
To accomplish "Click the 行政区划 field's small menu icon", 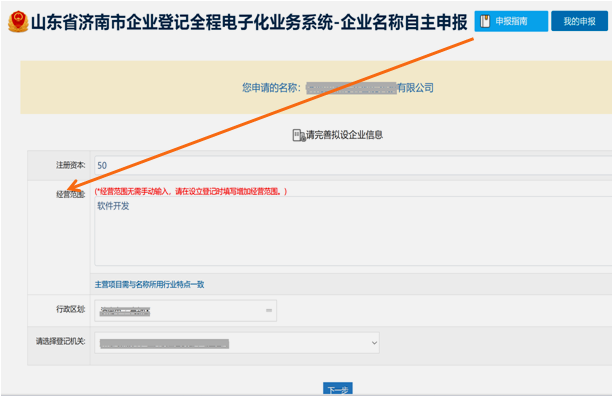I will pos(269,310).
